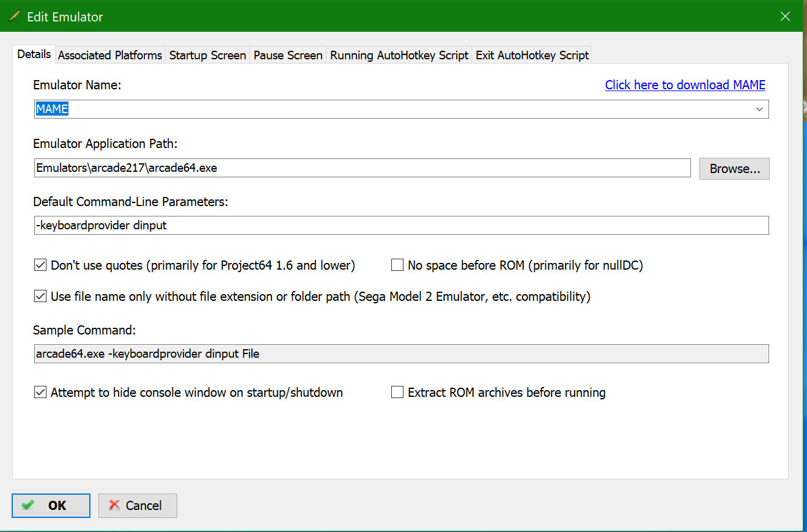This screenshot has height=532, width=807.
Task: Confirm changes with the OK button
Action: [51, 506]
